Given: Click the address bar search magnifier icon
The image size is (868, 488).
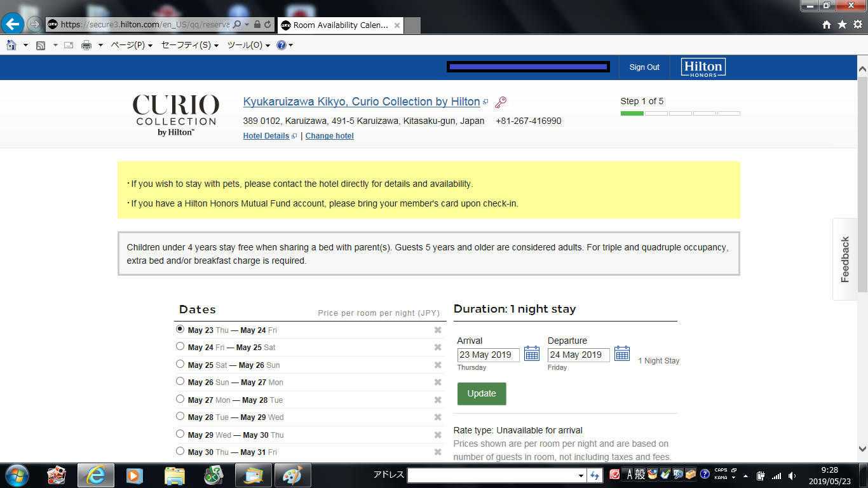Looking at the screenshot, I should pyautogui.click(x=236, y=25).
